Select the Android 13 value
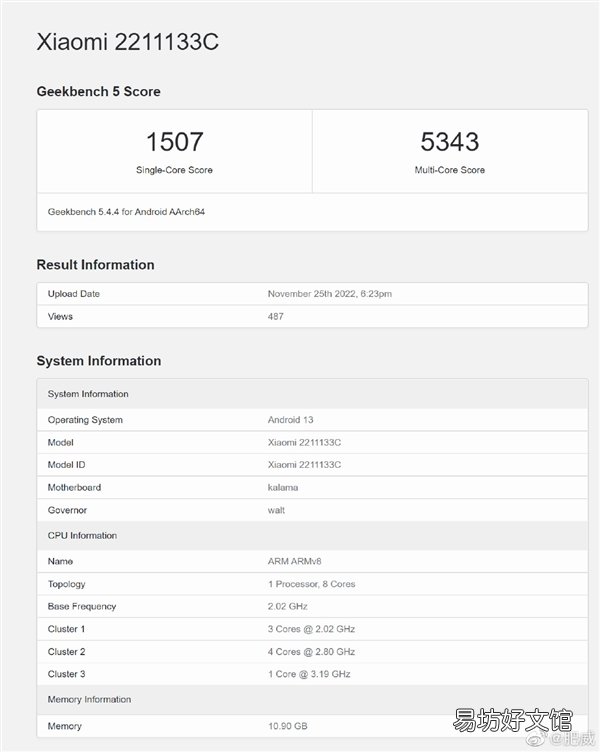The width and height of the screenshot is (600, 752). [x=290, y=420]
